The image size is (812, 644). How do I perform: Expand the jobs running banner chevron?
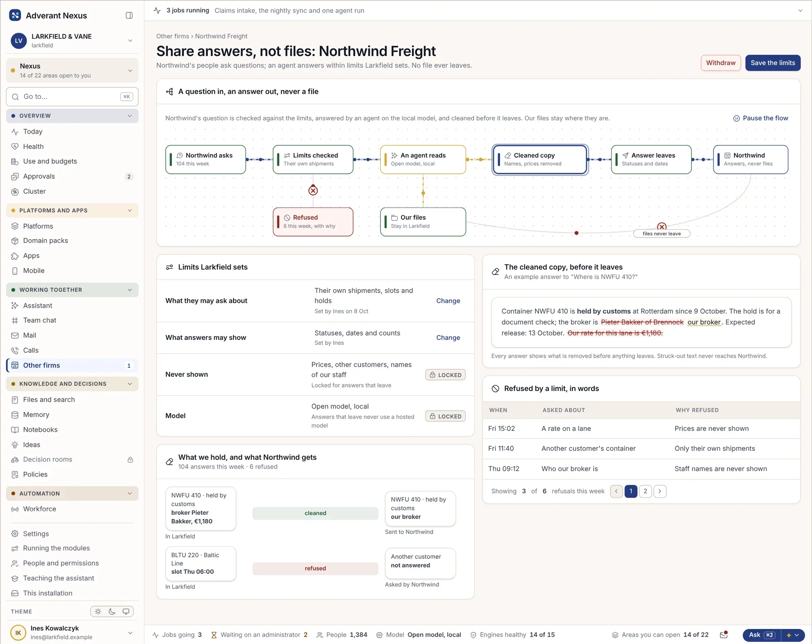pos(800,11)
